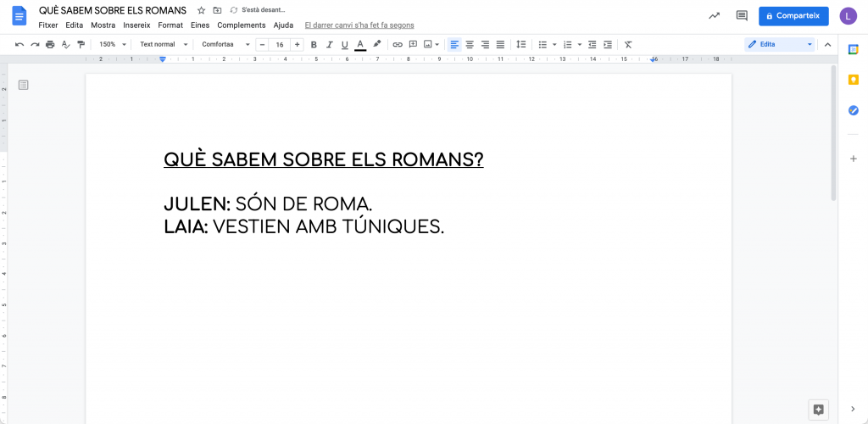Click the insert link icon

pos(398,44)
